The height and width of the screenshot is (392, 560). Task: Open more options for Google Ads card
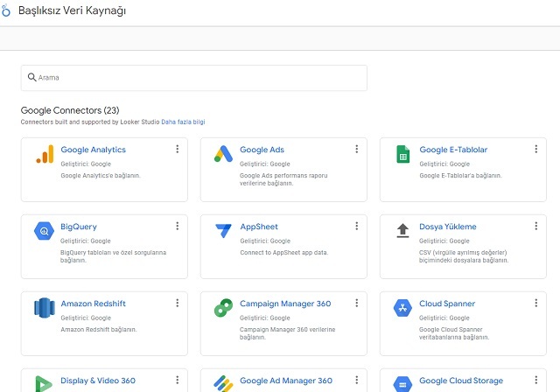tap(356, 149)
